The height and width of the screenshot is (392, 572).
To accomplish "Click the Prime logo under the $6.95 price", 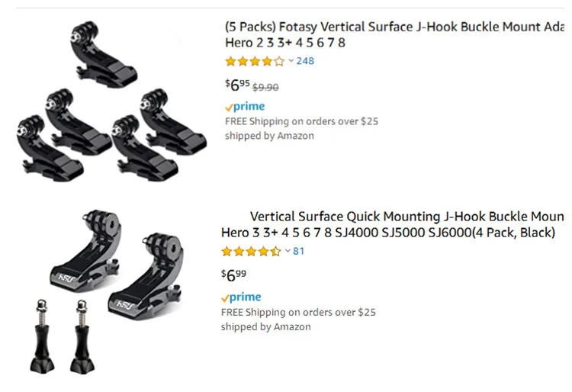I will pyautogui.click(x=245, y=107).
